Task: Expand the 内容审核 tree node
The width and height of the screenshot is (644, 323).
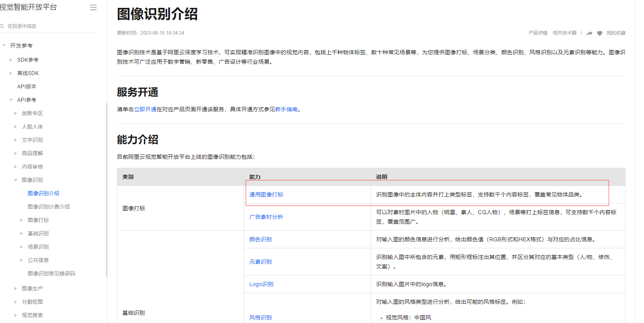Action: click(16, 167)
